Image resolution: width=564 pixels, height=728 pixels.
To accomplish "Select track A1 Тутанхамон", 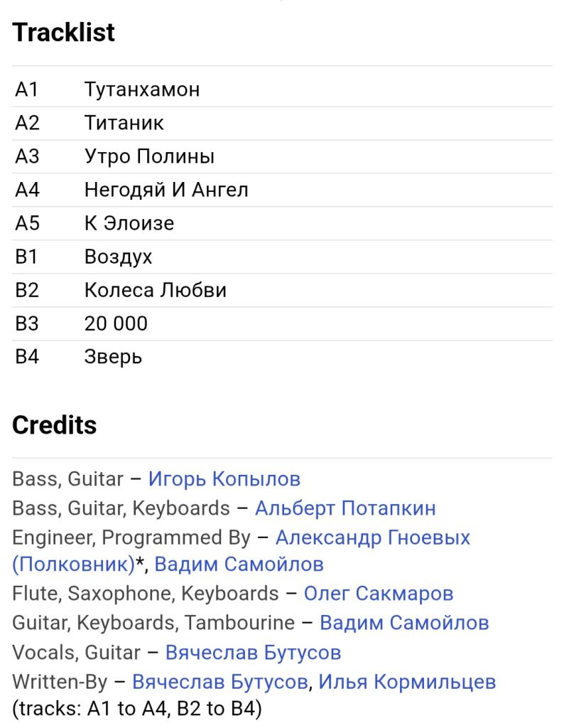I will coord(282,90).
